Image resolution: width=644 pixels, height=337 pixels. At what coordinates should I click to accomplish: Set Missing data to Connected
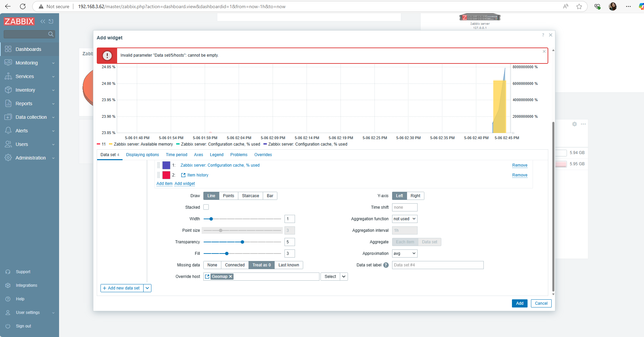point(235,265)
